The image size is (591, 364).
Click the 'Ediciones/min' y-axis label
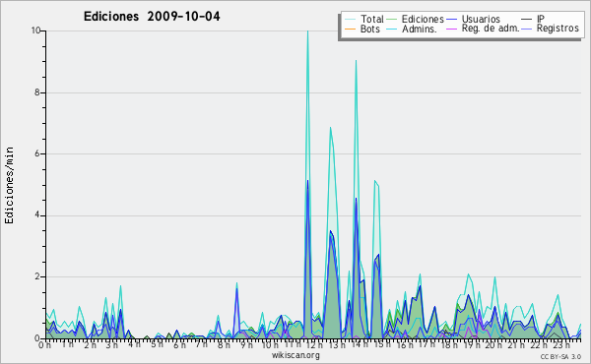pyautogui.click(x=9, y=185)
